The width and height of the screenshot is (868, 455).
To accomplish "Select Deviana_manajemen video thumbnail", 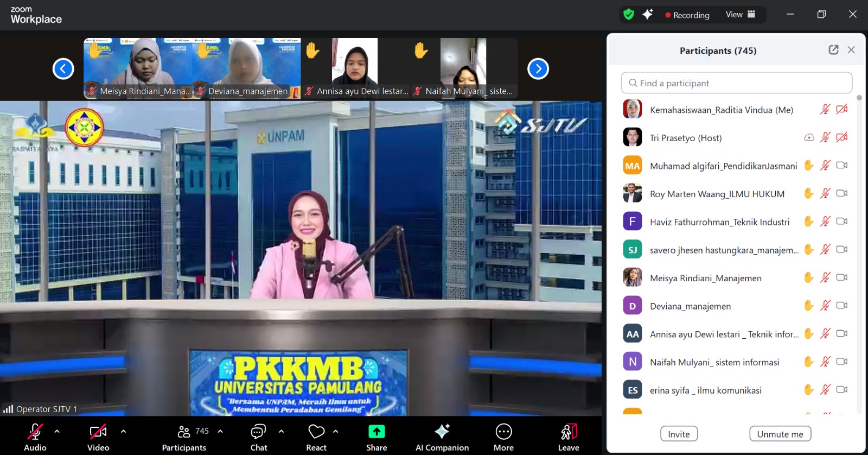I will (x=246, y=68).
